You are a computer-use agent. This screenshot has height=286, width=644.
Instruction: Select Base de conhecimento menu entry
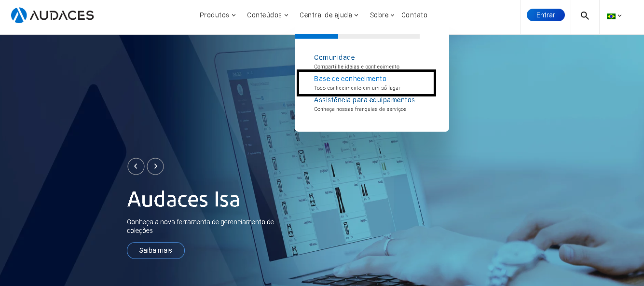pyautogui.click(x=350, y=79)
